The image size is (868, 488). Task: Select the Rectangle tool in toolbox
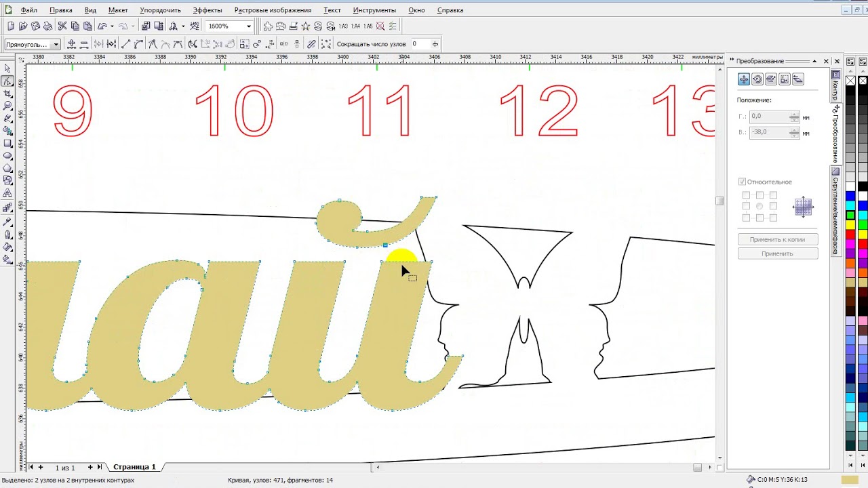[x=7, y=144]
